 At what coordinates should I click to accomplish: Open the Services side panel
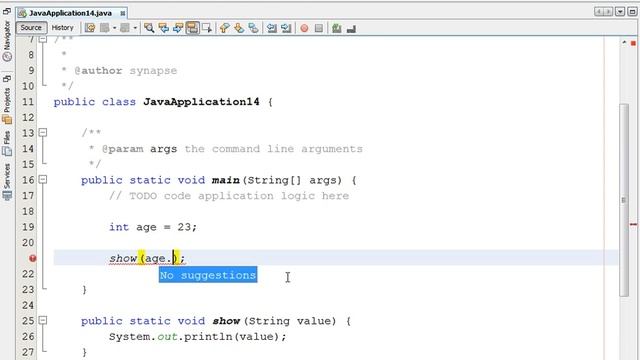pyautogui.click(x=7, y=182)
